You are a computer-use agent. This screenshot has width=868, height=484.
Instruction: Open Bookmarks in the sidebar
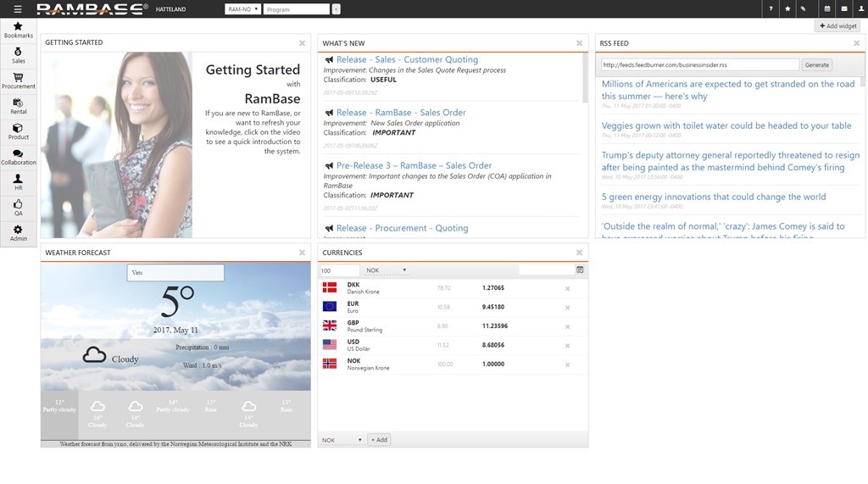tap(19, 31)
